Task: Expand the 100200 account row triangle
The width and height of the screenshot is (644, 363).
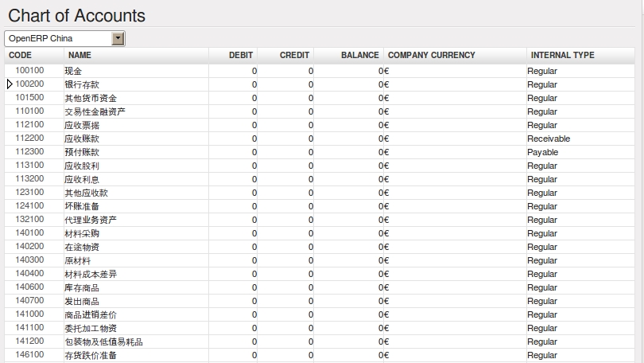Action: coord(10,84)
